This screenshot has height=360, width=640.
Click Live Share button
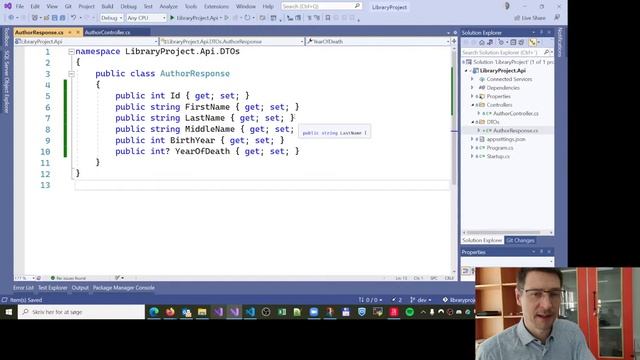pyautogui.click(x=530, y=18)
